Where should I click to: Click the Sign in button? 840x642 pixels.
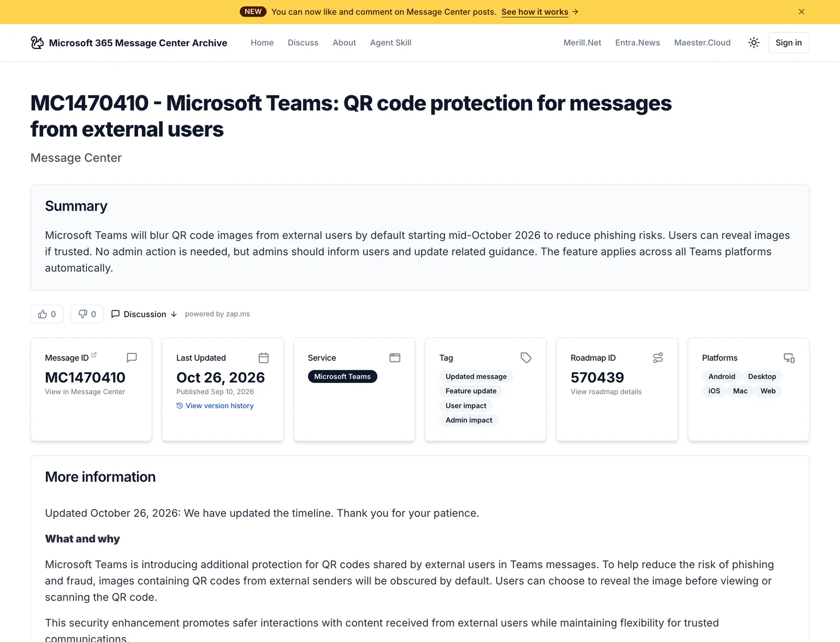tap(789, 43)
